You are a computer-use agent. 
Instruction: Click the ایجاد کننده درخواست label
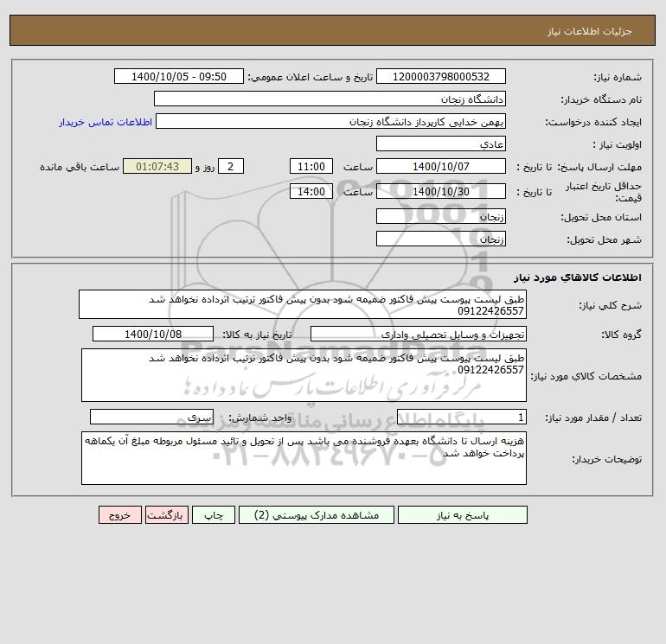(593, 122)
